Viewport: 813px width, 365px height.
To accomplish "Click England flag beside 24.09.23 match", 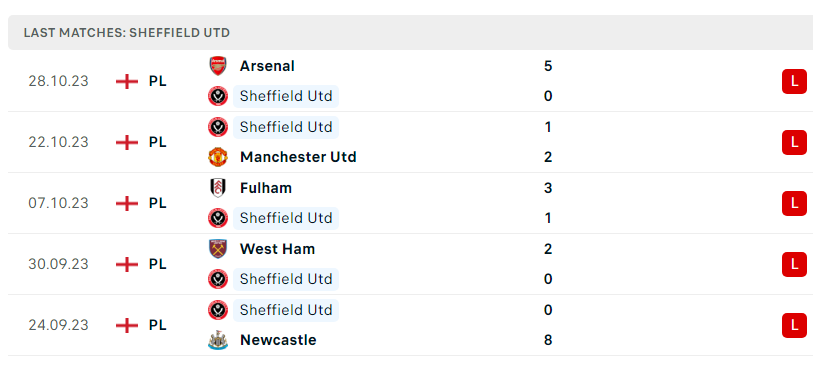I will pos(127,325).
